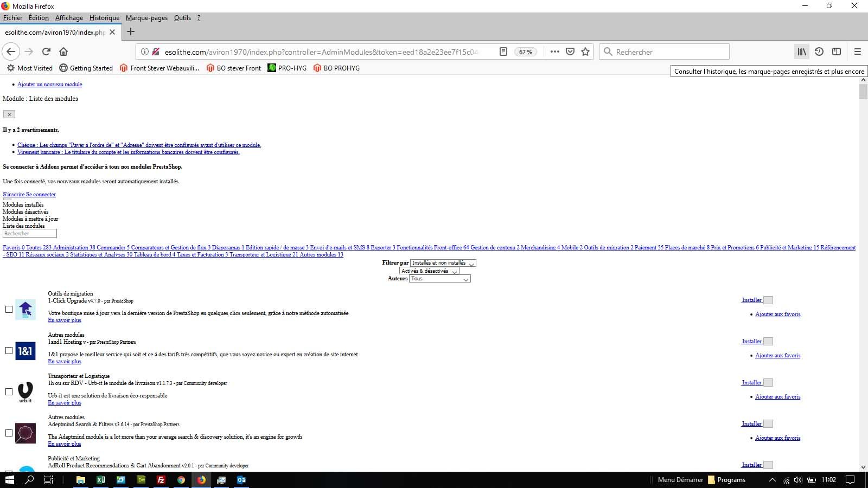Open the 'Installés et non installés' filter dropdown
The image size is (868, 488).
(x=443, y=263)
